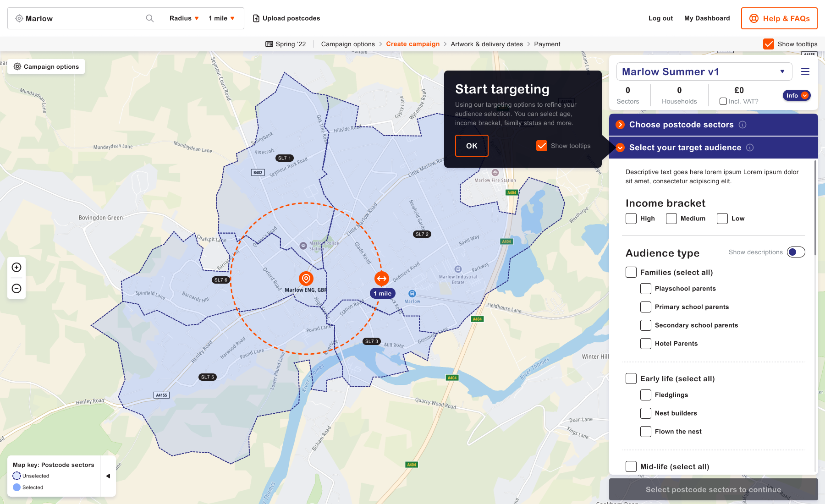Open My Dashboard link

click(x=707, y=18)
